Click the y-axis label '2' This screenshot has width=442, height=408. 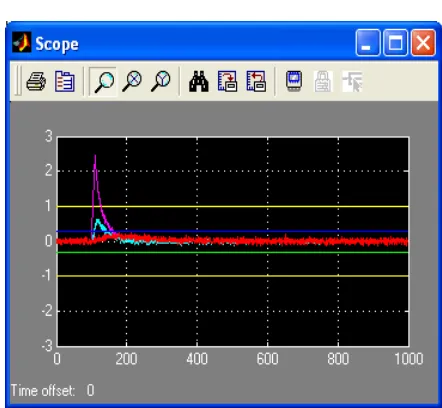click(x=49, y=171)
